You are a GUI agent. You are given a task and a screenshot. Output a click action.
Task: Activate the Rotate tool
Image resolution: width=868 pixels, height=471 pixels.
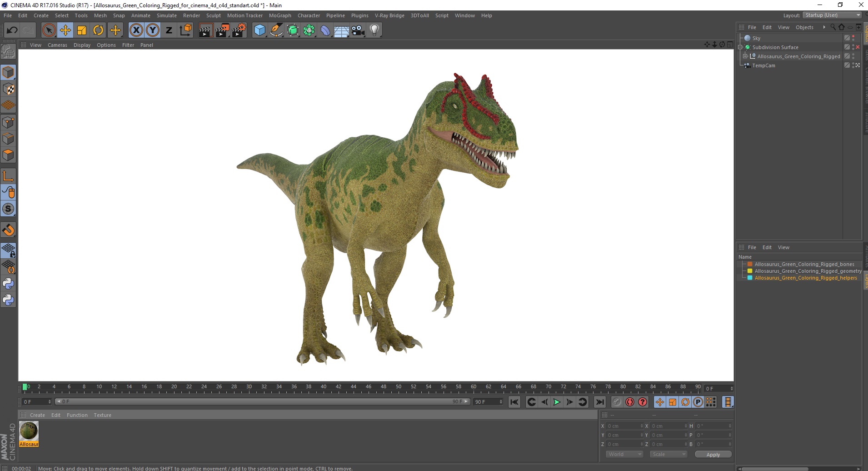point(98,30)
